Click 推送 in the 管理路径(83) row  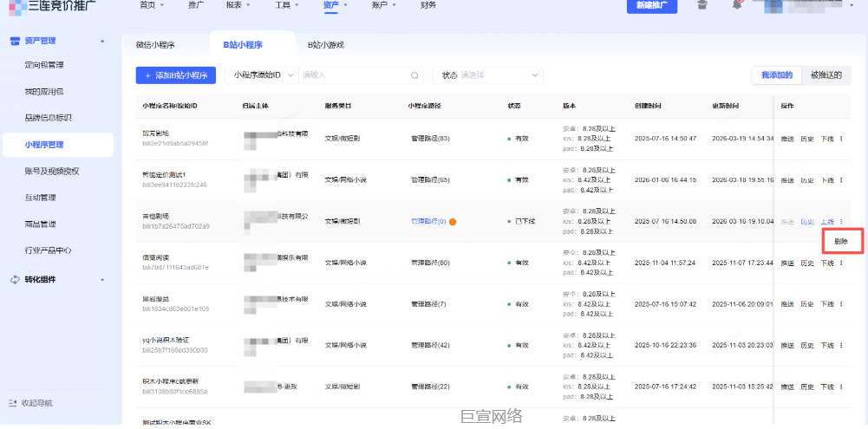coord(787,139)
